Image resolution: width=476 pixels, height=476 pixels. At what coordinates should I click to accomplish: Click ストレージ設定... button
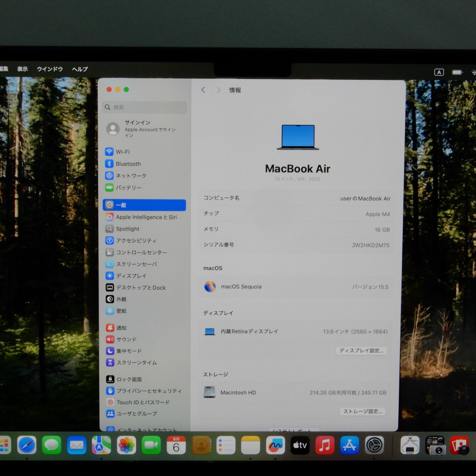363,411
